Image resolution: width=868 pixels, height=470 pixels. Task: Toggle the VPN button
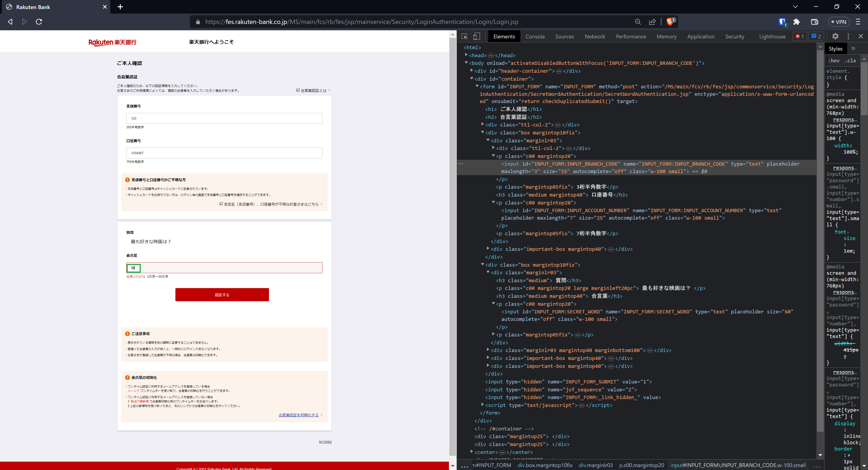(x=839, y=22)
